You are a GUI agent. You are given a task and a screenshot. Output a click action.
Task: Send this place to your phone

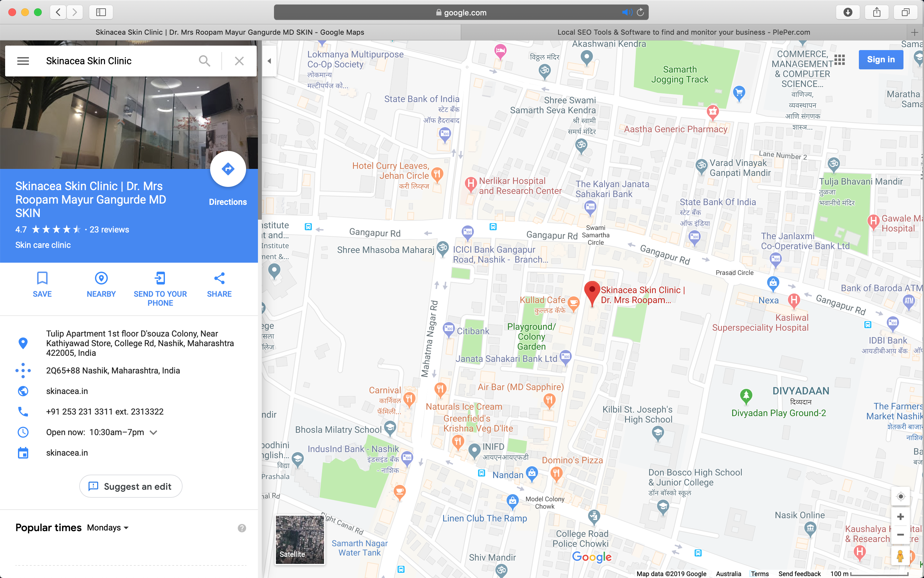pyautogui.click(x=160, y=289)
